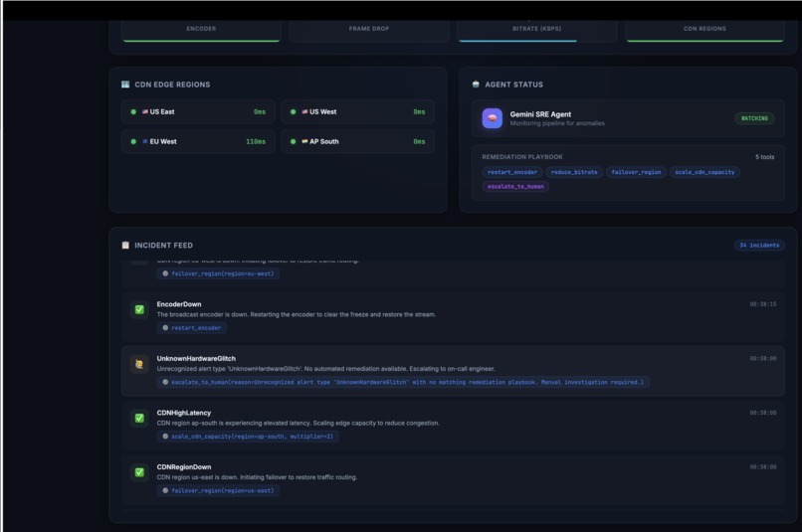The width and height of the screenshot is (802, 532).
Task: Select the scale_cdn_capacity playbook tool
Action: click(x=704, y=172)
